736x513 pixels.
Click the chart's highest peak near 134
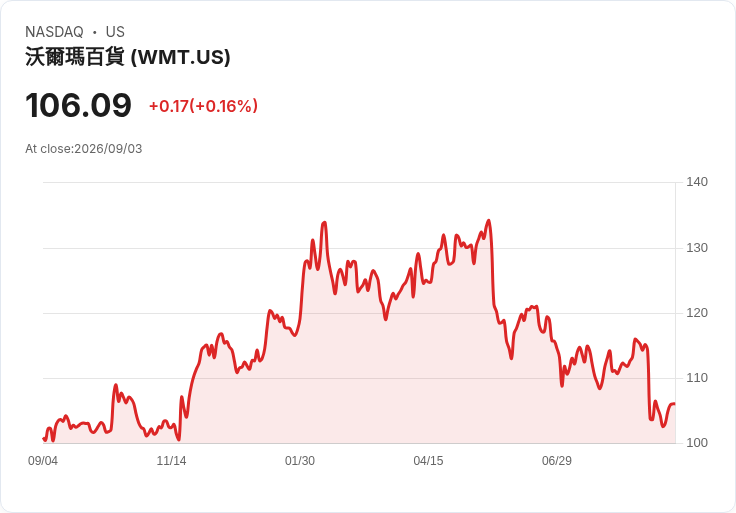pyautogui.click(x=489, y=220)
